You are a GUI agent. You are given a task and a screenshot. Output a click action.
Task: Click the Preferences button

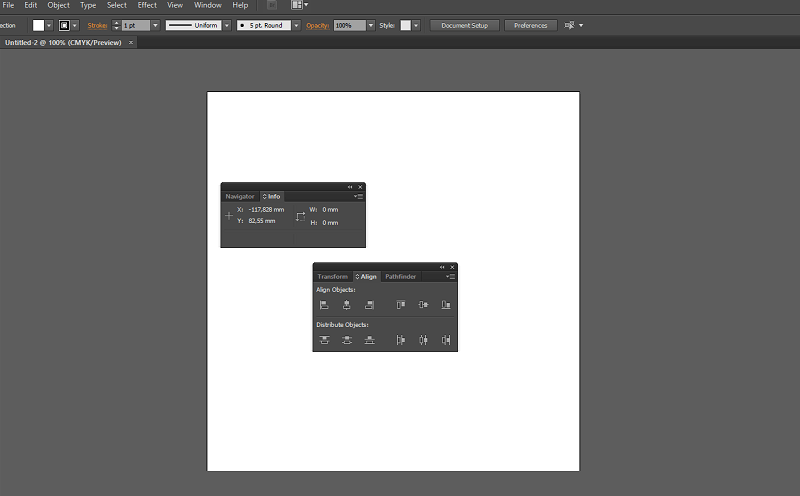tap(530, 26)
